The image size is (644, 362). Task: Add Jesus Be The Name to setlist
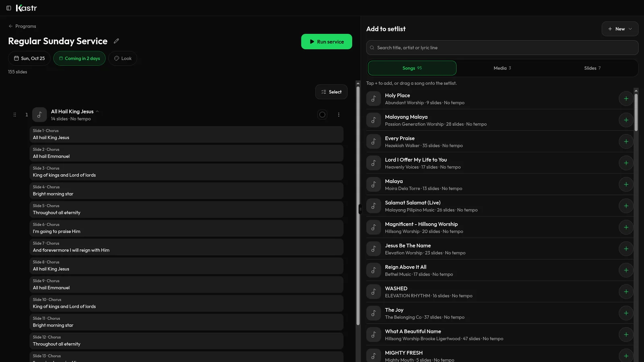(x=626, y=249)
